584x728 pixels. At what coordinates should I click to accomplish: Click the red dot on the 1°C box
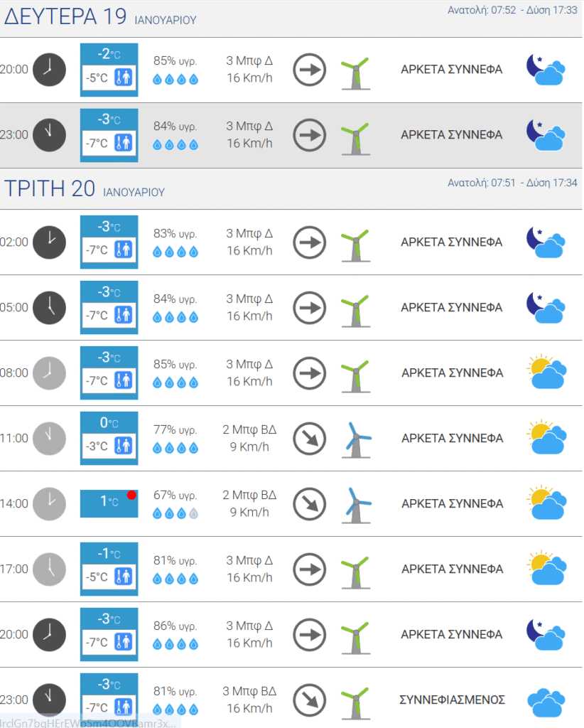(131, 495)
